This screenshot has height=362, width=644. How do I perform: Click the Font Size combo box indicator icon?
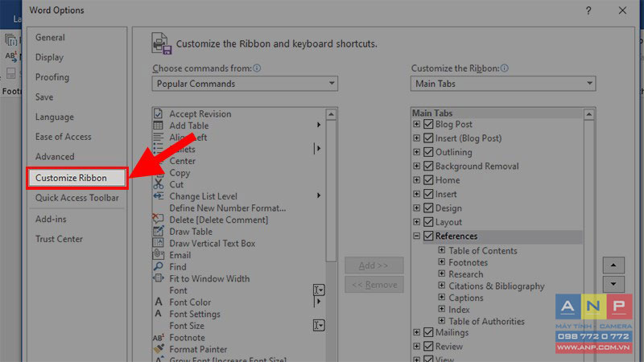click(319, 326)
